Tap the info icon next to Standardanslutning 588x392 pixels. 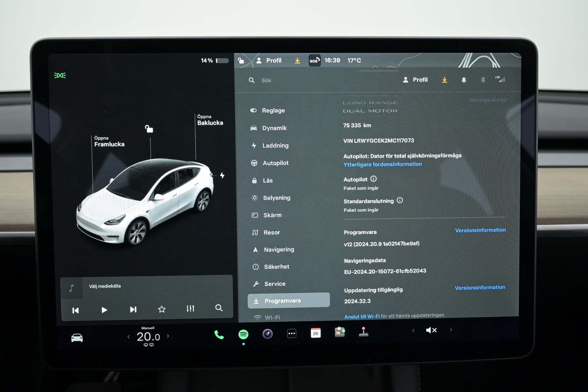pyautogui.click(x=400, y=200)
